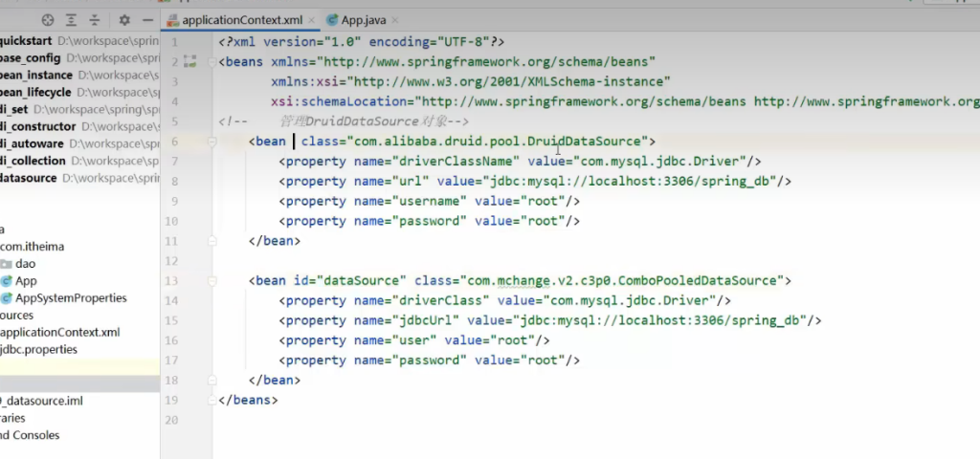The width and height of the screenshot is (980, 459).
Task: Click the Expand All icon in project toolbar
Action: coord(72,19)
